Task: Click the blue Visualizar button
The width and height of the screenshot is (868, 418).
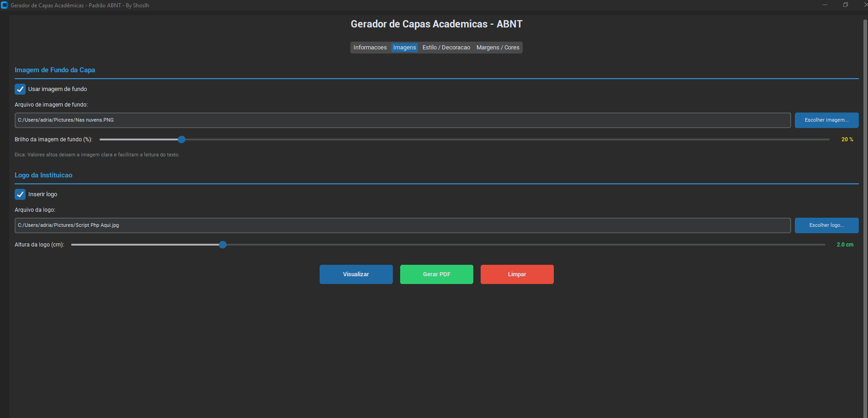Action: pos(356,274)
